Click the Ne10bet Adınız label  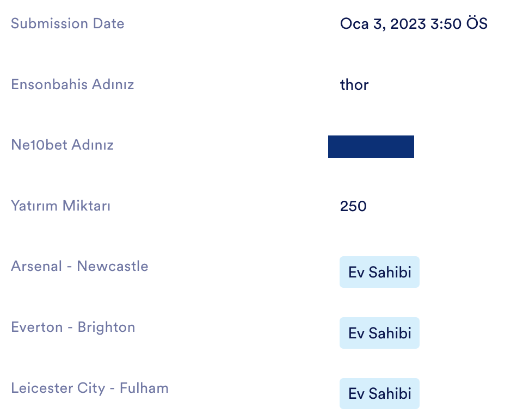63,145
